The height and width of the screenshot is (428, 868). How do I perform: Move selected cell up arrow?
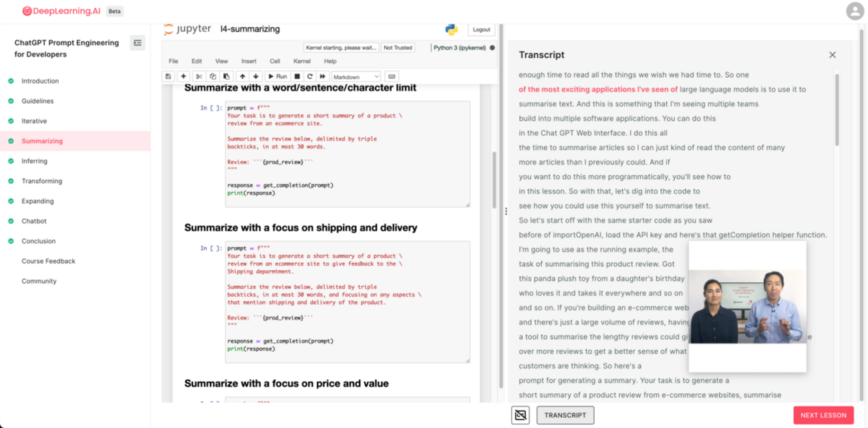point(242,76)
